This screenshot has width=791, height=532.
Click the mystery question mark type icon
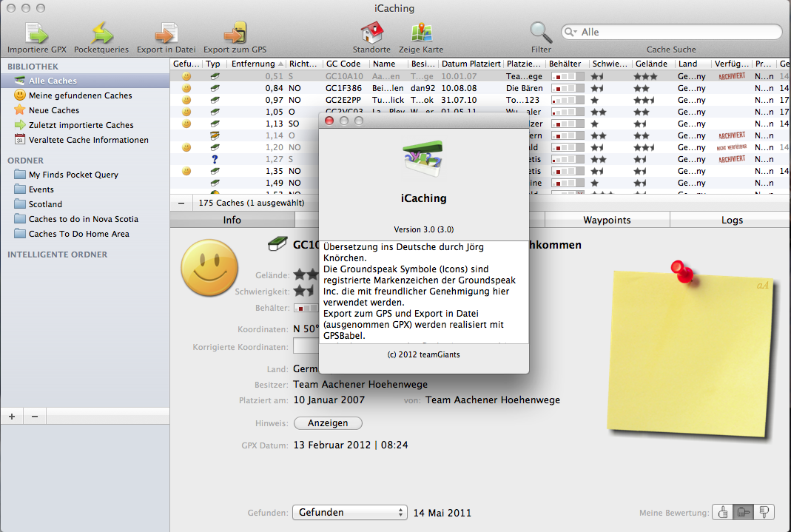pos(215,159)
